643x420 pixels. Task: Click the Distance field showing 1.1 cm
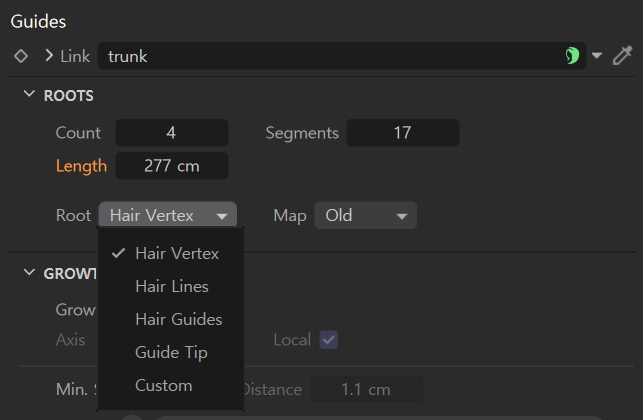click(366, 389)
